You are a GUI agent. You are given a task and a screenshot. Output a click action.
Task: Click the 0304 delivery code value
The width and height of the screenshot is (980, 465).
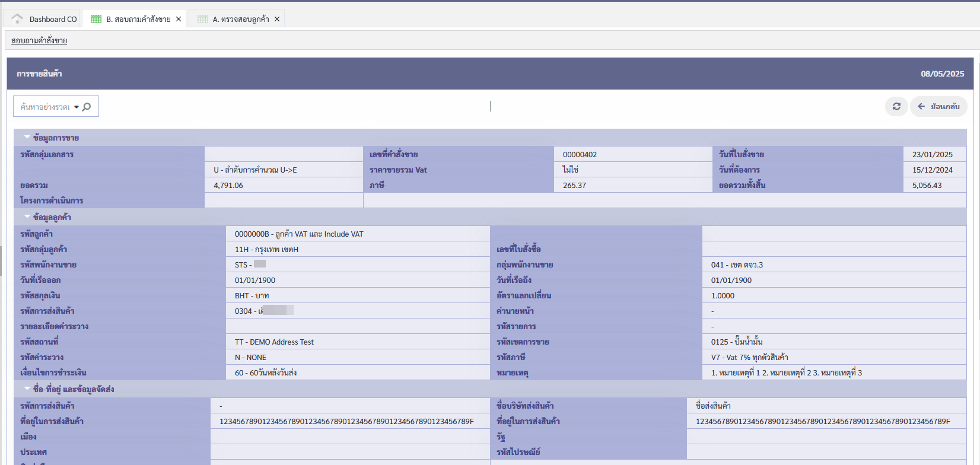click(x=264, y=311)
